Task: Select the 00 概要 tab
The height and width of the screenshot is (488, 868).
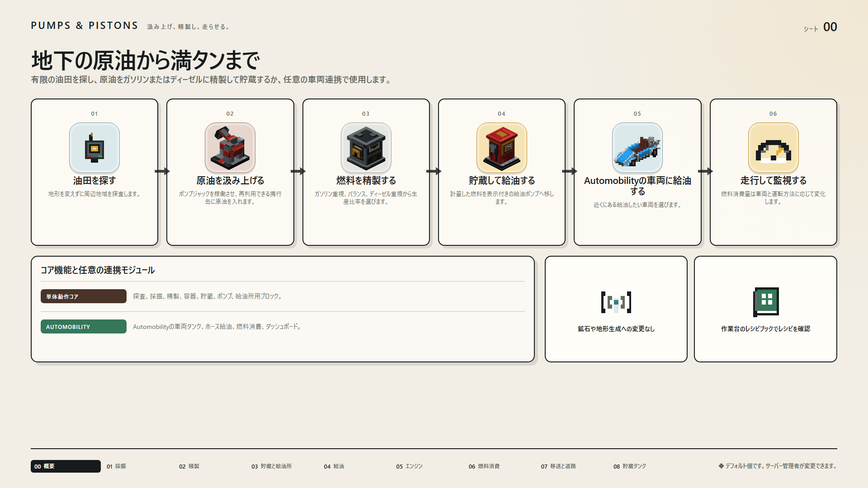Action: [x=66, y=466]
